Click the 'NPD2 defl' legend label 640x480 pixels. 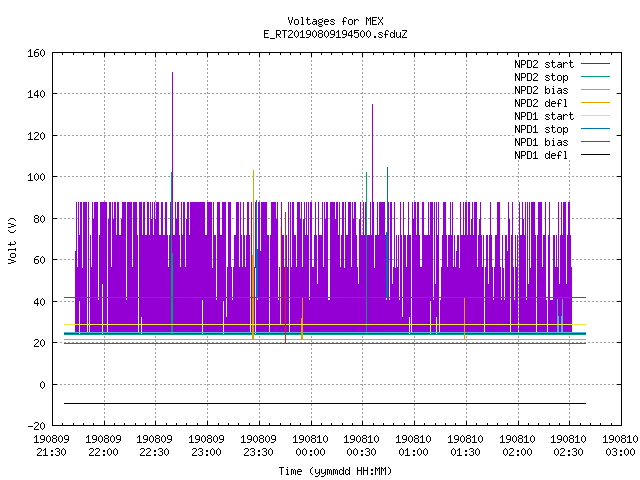coord(541,103)
